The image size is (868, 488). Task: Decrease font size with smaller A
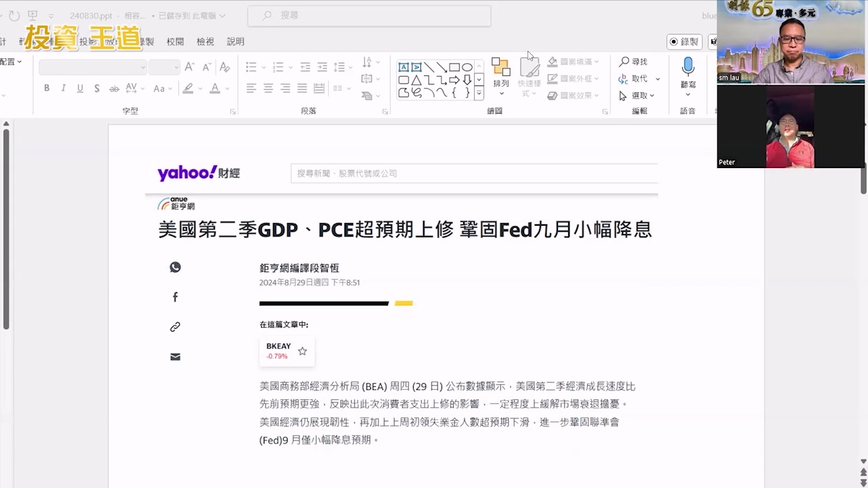(206, 67)
